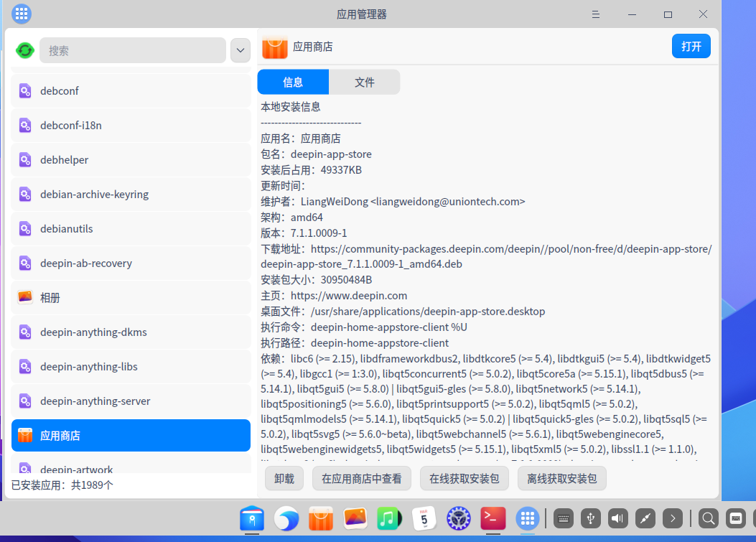Click the desktop file path line
Viewport: 756px width, 542px height.
tap(403, 312)
